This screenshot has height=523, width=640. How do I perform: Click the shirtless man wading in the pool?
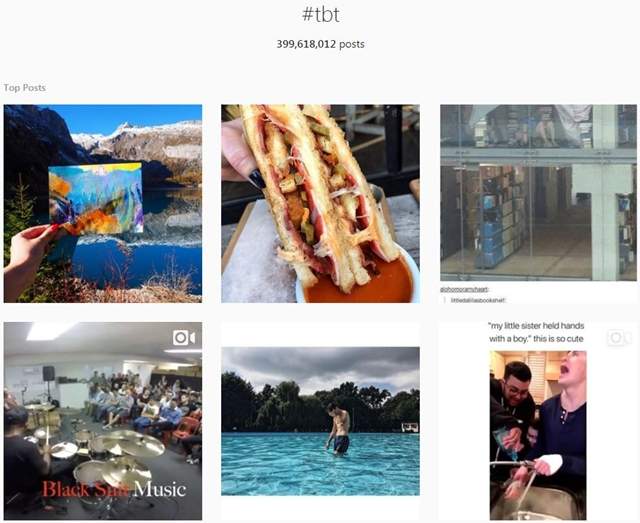tap(339, 429)
